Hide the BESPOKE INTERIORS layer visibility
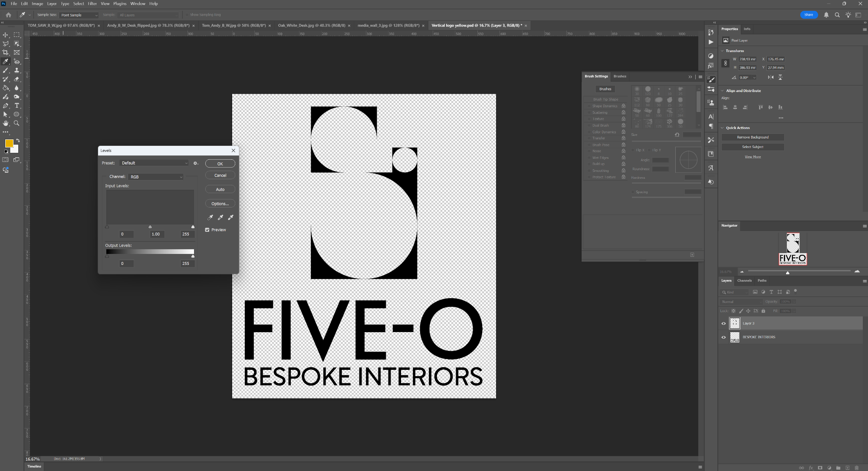868x471 pixels. [x=723, y=337]
